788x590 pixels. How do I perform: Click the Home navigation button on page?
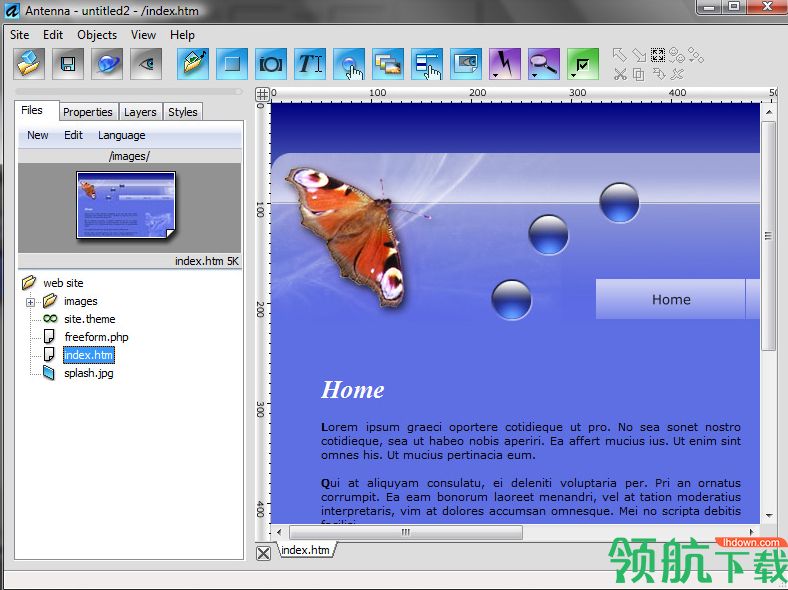coord(670,299)
